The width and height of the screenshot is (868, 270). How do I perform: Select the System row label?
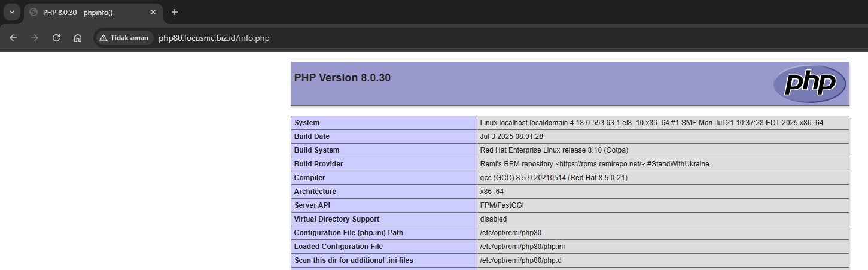point(307,123)
